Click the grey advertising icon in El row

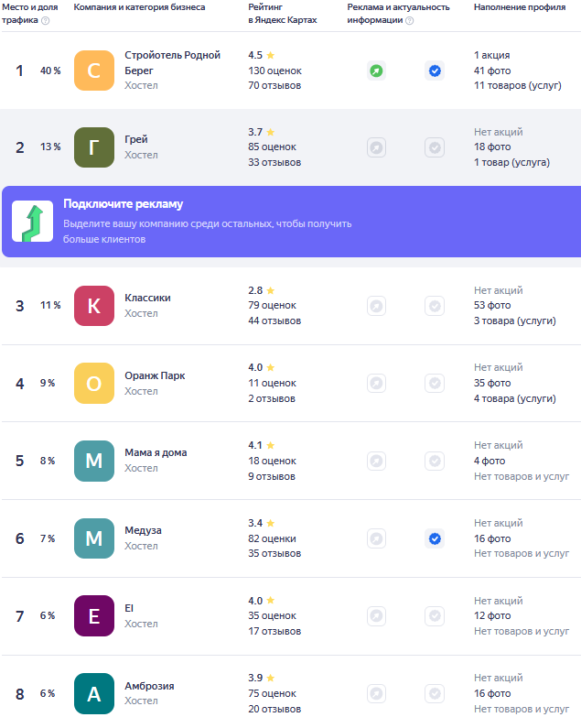click(x=376, y=615)
